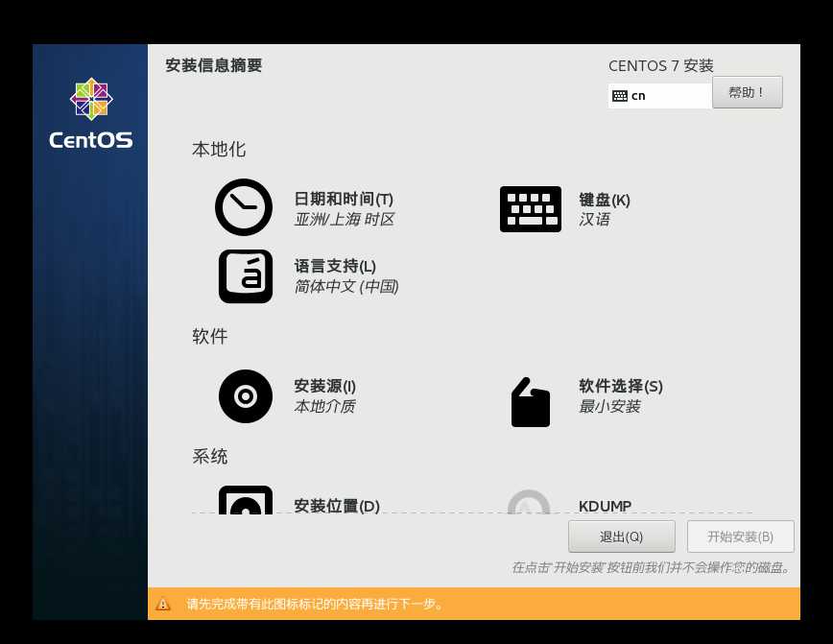The height and width of the screenshot is (644, 833).
Task: Click the 系统 section heading
Action: 209,456
